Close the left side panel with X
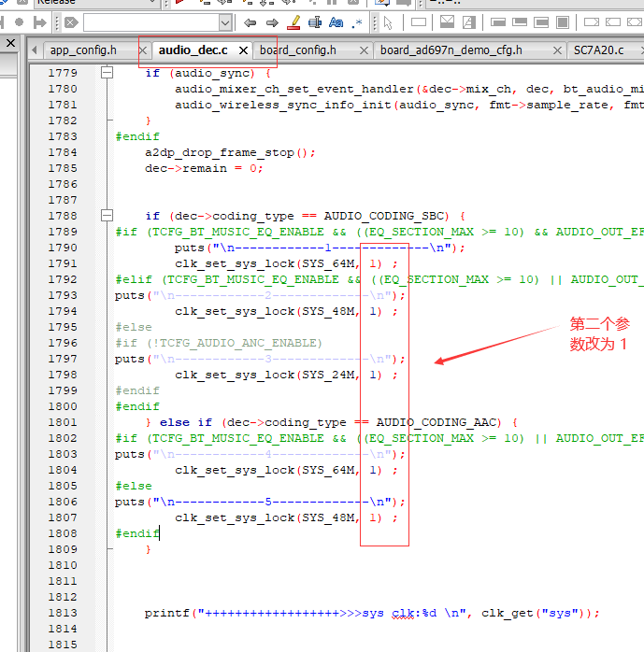The image size is (644, 652). click(x=11, y=43)
